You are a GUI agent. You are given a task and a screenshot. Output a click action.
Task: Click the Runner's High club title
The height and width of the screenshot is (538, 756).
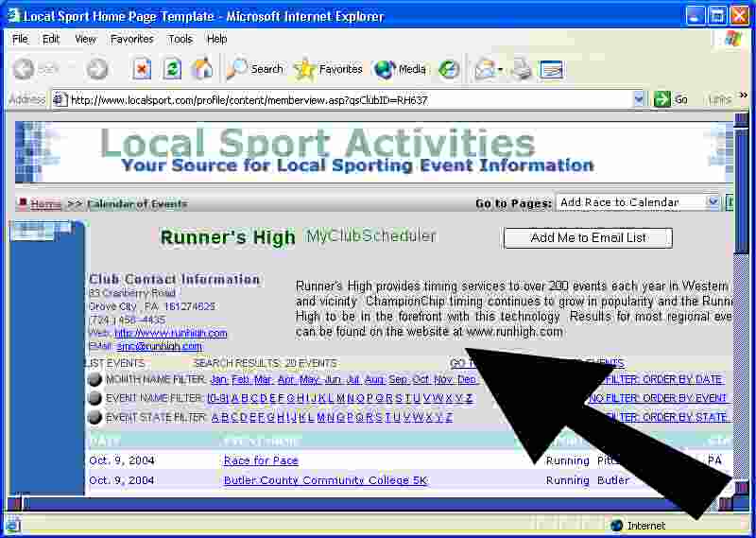(228, 237)
